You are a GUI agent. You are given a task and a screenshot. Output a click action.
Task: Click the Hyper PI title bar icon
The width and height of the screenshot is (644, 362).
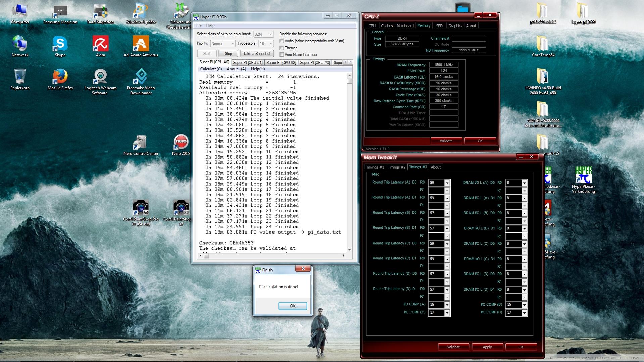tap(196, 17)
